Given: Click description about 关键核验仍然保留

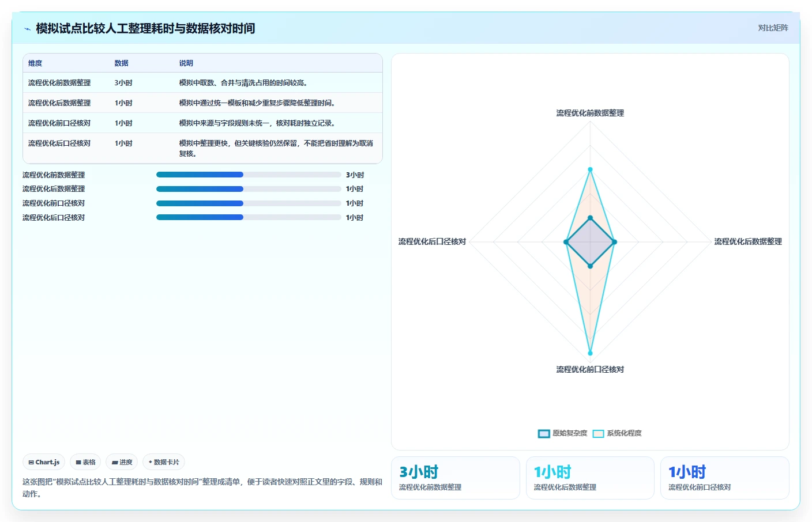Looking at the screenshot, I should pyautogui.click(x=276, y=149).
